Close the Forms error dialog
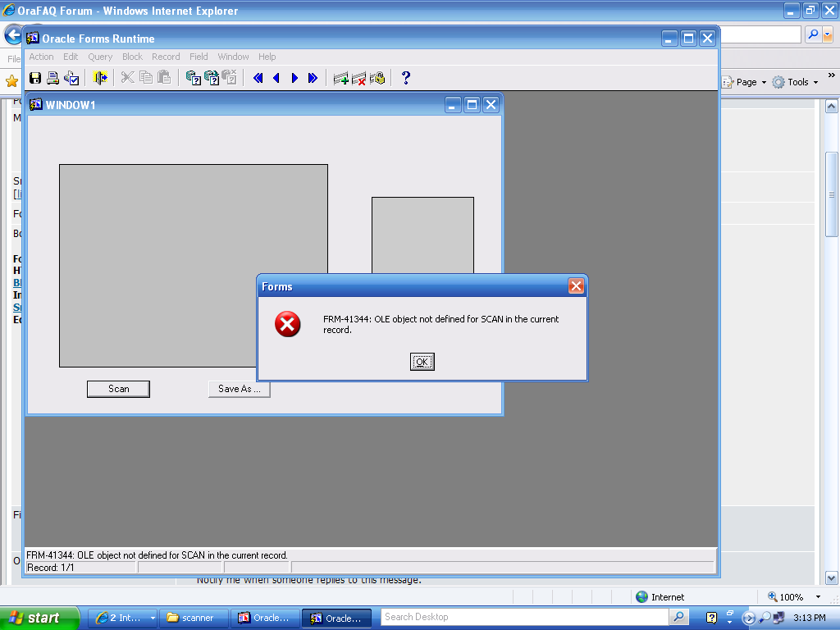 576,286
